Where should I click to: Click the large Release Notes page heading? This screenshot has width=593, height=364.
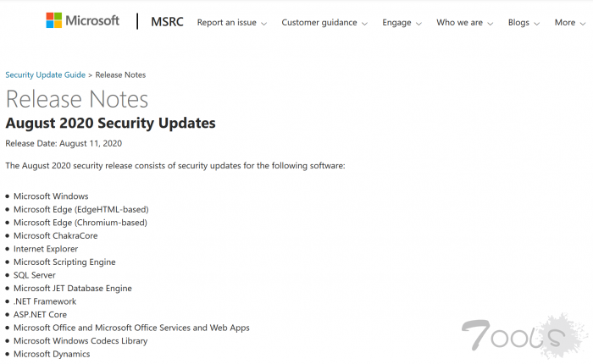coord(77,99)
